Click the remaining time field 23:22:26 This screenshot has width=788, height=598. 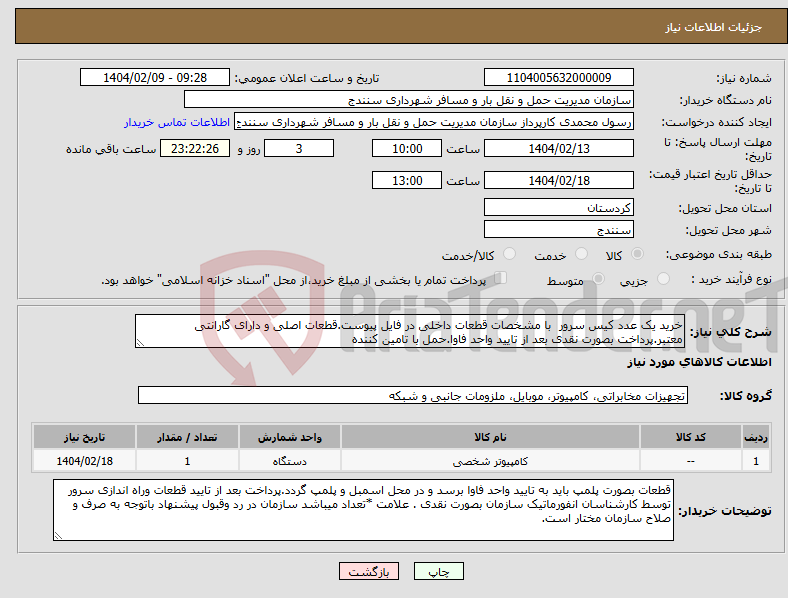195,148
